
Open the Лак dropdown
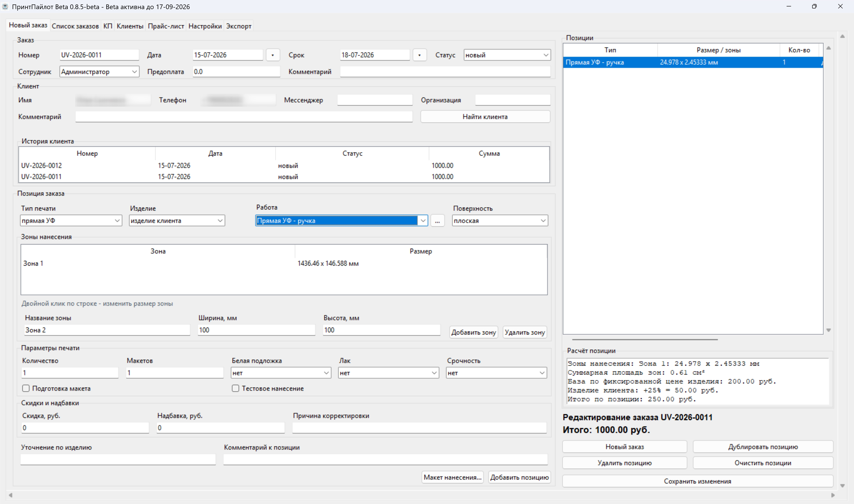click(x=389, y=373)
